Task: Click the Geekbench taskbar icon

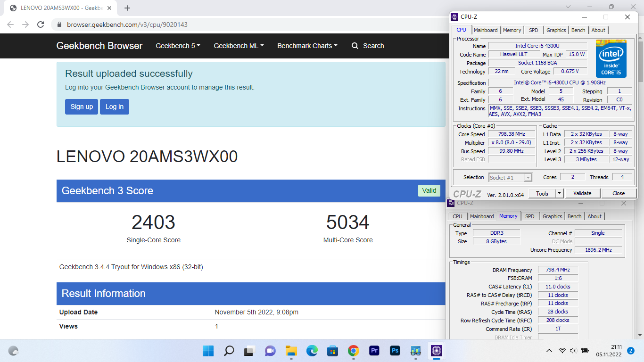Action: click(415, 351)
